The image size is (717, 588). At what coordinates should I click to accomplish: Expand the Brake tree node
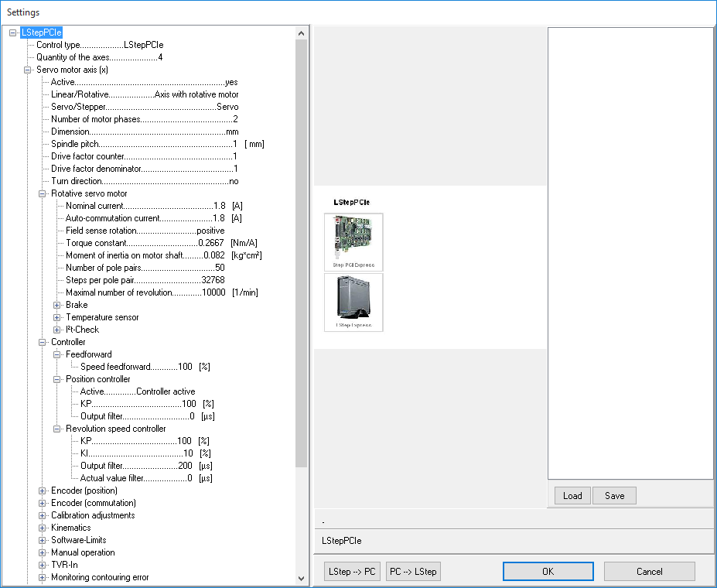[x=57, y=305]
